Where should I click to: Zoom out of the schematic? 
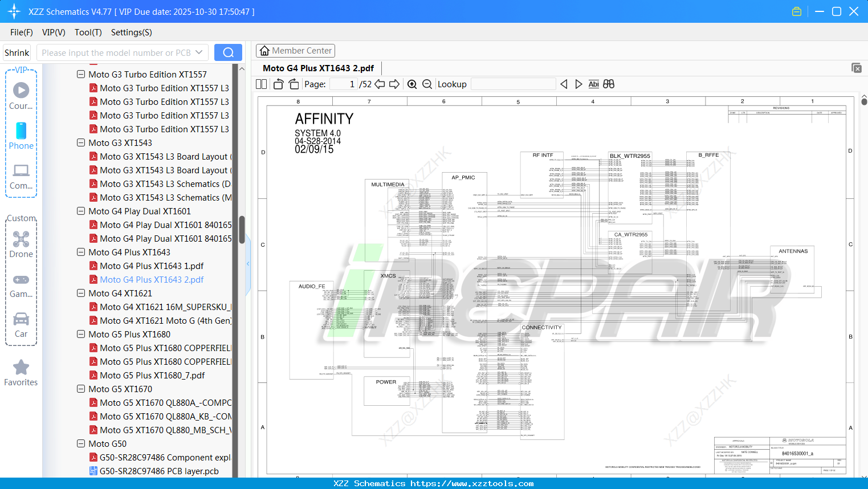[427, 84]
